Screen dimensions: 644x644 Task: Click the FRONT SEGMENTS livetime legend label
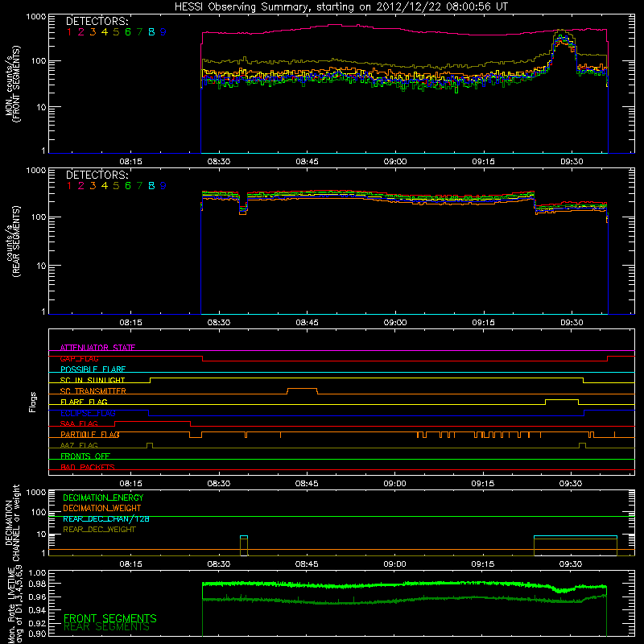coord(110,618)
